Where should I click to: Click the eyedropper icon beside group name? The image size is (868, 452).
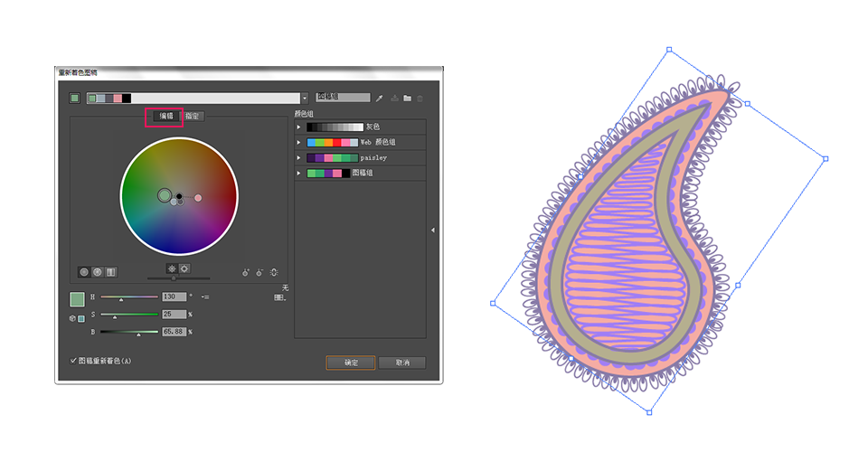click(x=379, y=99)
